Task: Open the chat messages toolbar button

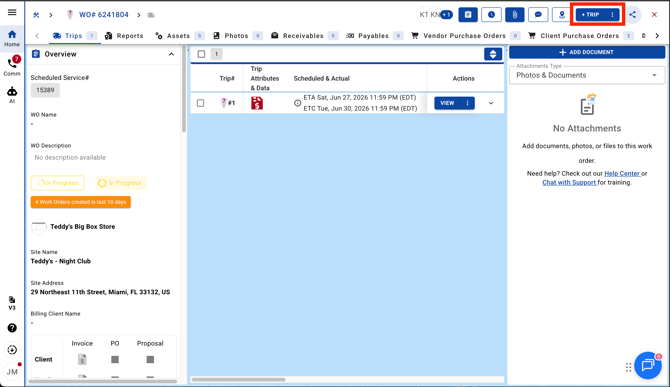Action: [538, 15]
